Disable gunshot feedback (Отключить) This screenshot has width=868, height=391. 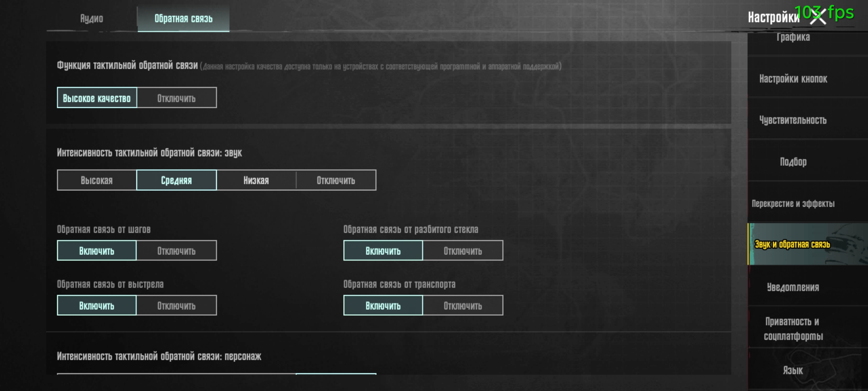click(176, 306)
